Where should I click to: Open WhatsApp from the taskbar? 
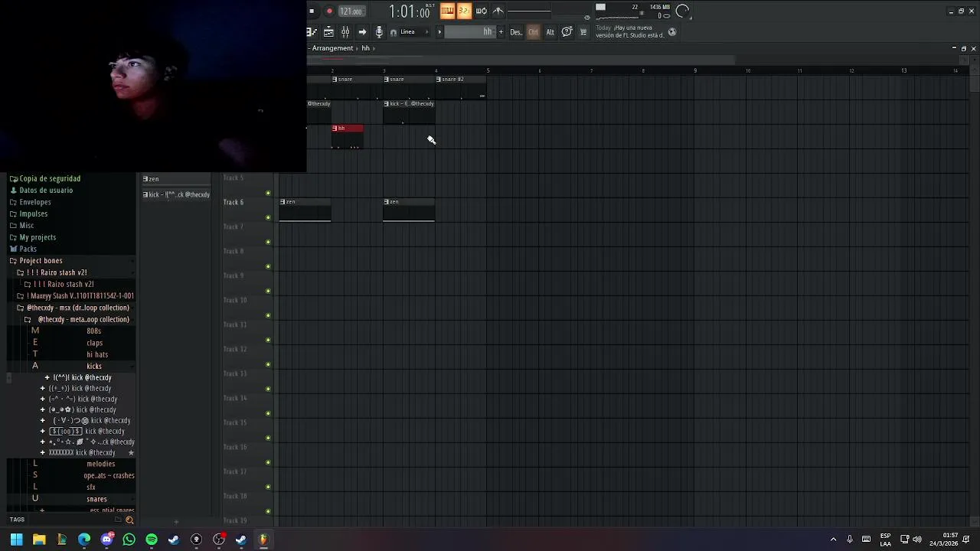(129, 540)
